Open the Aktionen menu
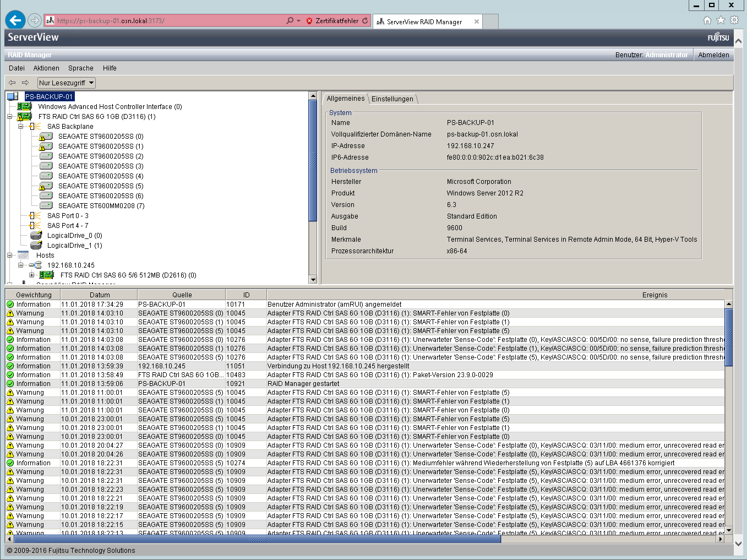 [46, 68]
